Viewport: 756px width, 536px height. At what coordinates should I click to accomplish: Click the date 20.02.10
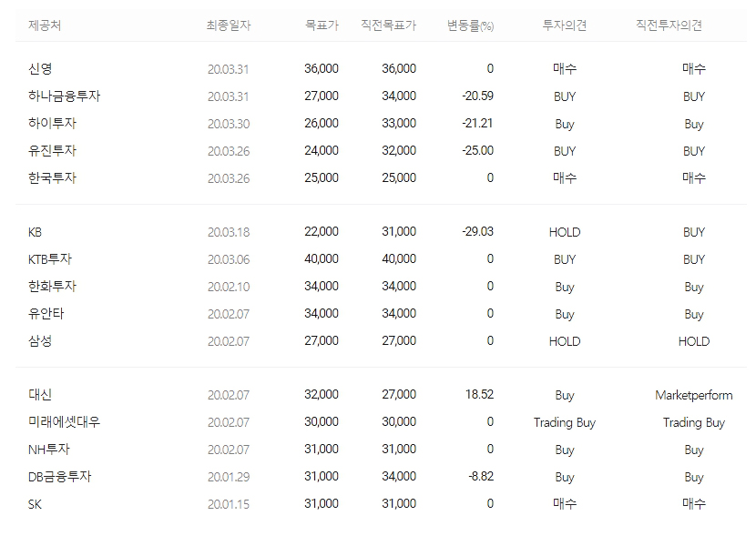click(x=229, y=287)
